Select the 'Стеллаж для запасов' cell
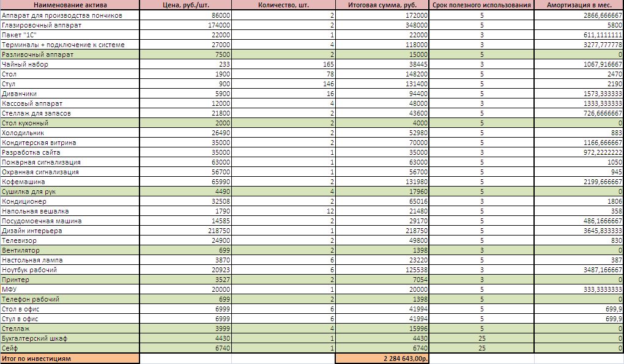Image resolution: width=624 pixels, height=364 pixels. (x=70, y=113)
